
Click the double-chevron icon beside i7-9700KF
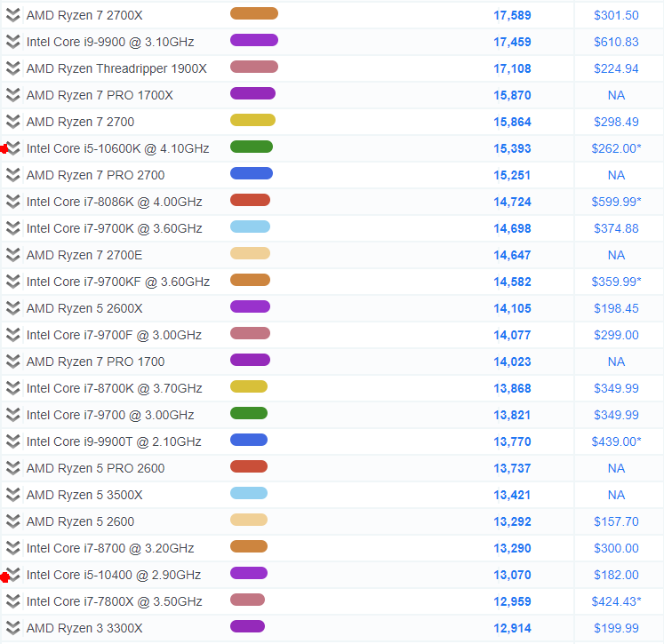[13, 282]
